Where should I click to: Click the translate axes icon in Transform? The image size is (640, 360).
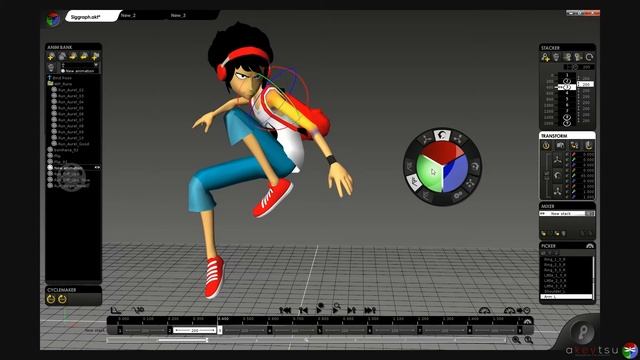(x=557, y=160)
